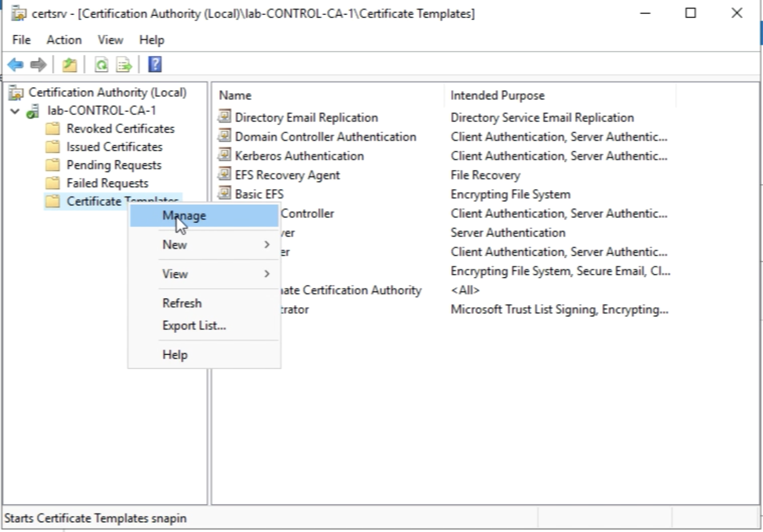
Task: Choose Export List... from context menu
Action: pyautogui.click(x=194, y=326)
